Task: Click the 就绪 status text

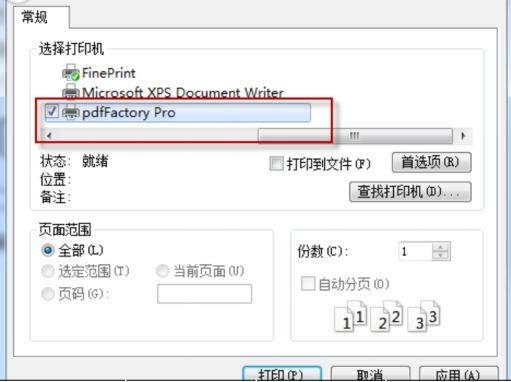Action: [x=95, y=161]
